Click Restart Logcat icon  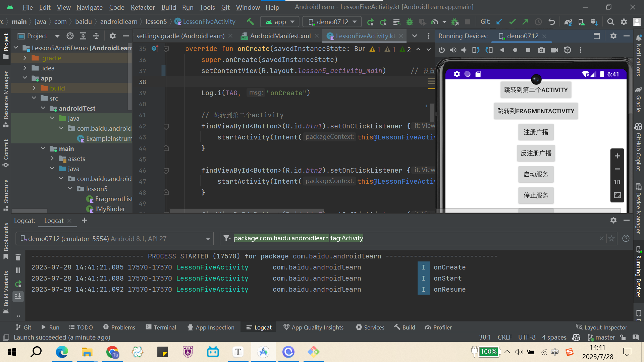pyautogui.click(x=18, y=284)
